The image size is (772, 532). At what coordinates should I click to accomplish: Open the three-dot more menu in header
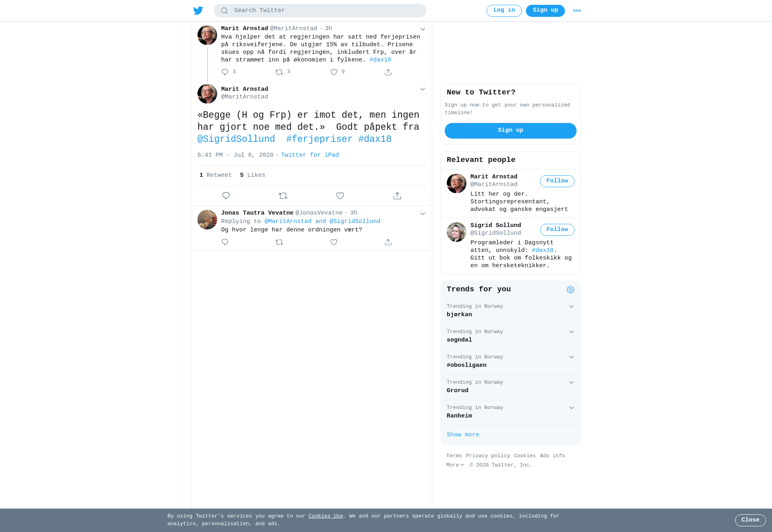(x=577, y=11)
